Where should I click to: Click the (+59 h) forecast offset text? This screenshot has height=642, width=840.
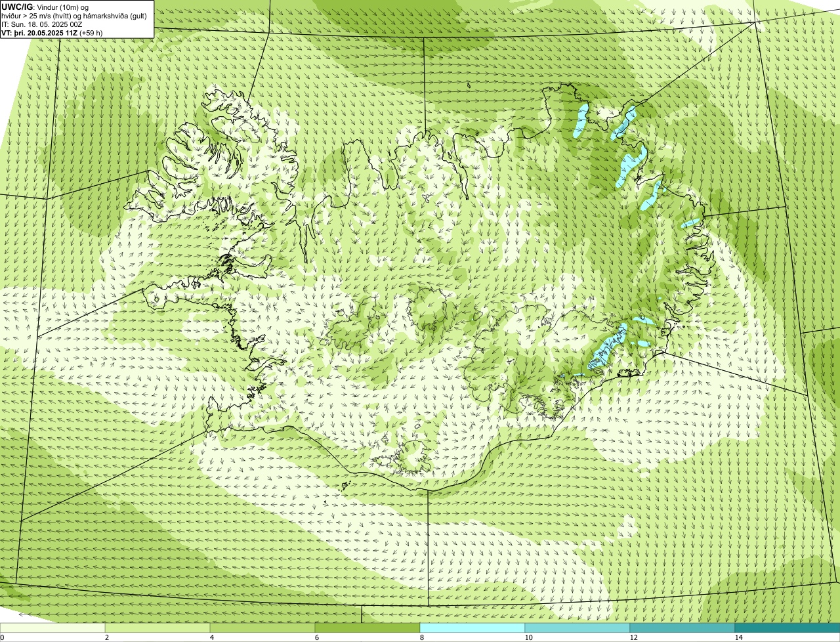tap(92, 32)
